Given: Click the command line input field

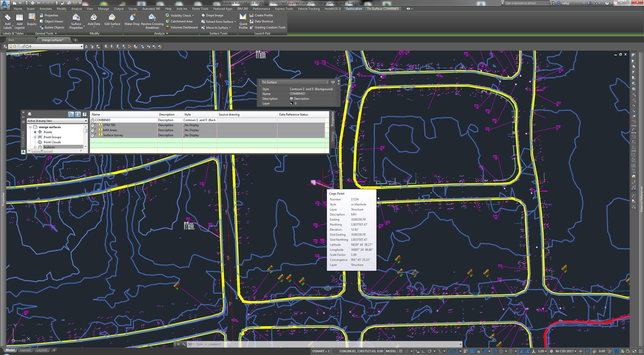Looking at the screenshot, I should (x=327, y=344).
